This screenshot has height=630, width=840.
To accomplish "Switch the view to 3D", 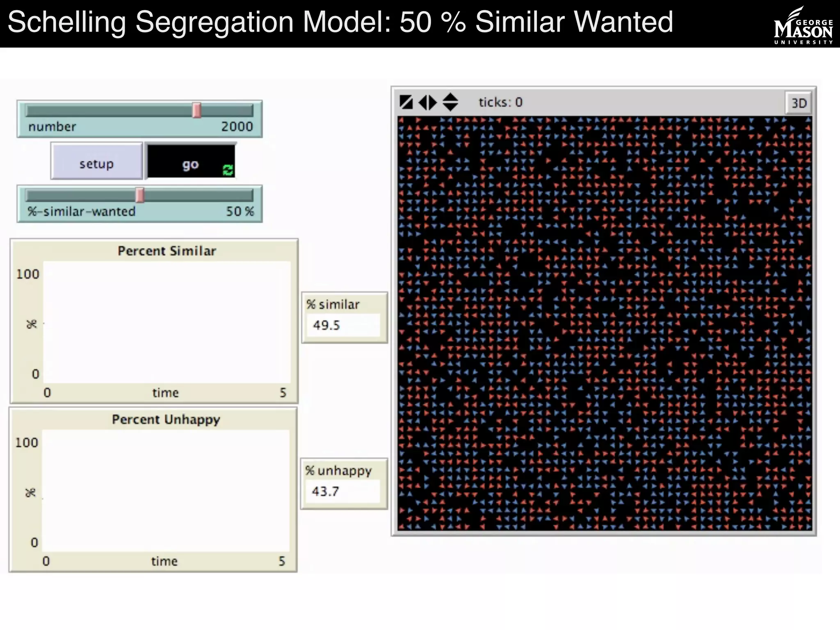I will (x=798, y=103).
